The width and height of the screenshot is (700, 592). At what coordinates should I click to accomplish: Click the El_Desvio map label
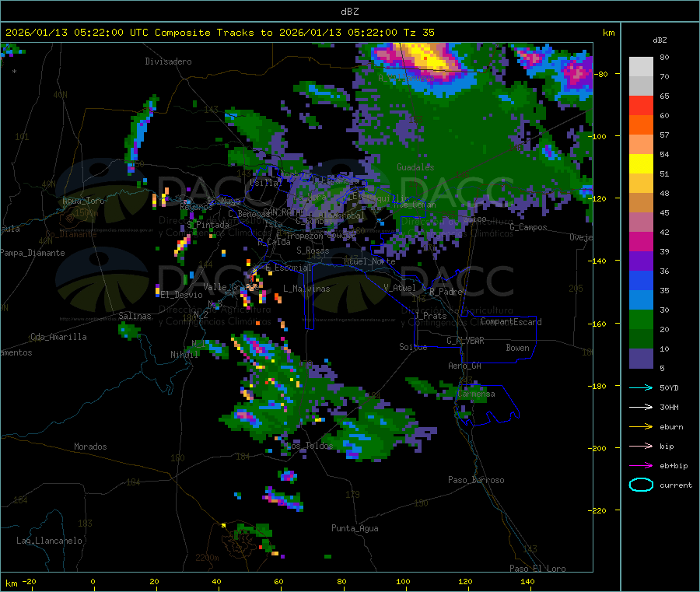click(x=181, y=295)
